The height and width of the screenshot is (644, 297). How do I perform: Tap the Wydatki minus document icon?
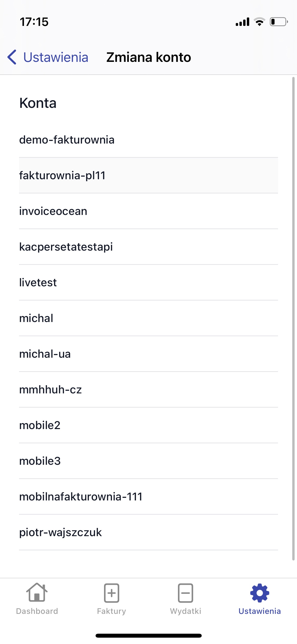click(186, 593)
